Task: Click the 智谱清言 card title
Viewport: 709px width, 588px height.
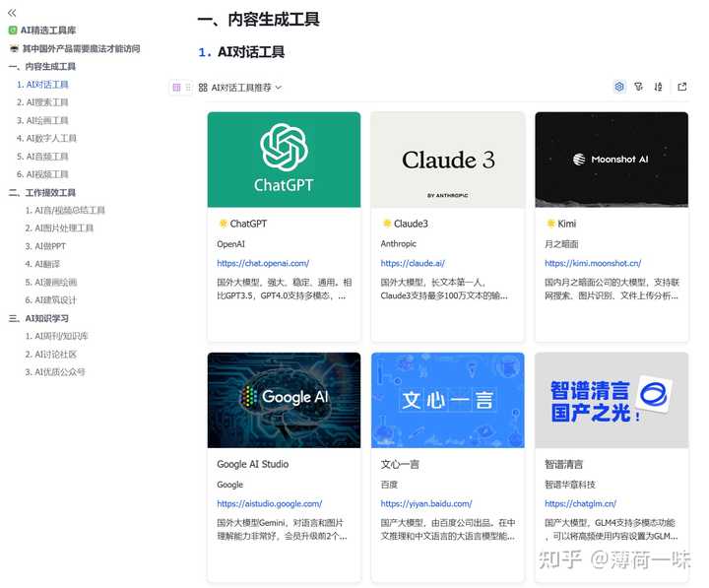Action: point(564,464)
